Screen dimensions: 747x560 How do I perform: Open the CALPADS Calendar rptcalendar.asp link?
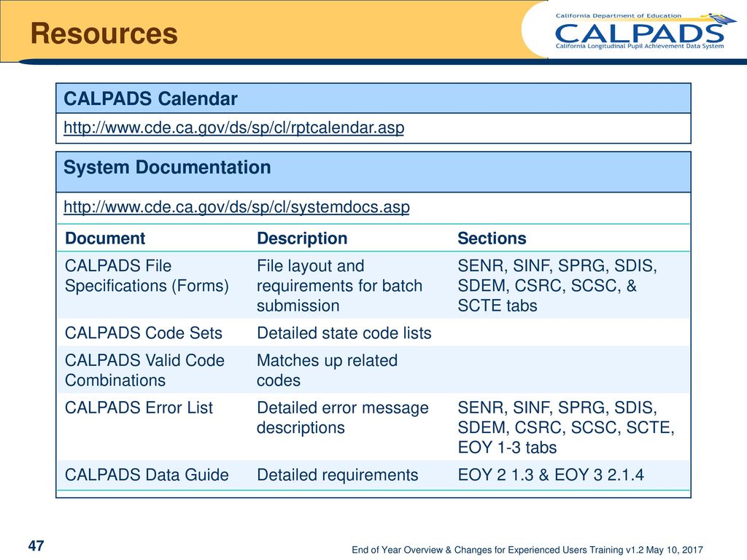234,128
